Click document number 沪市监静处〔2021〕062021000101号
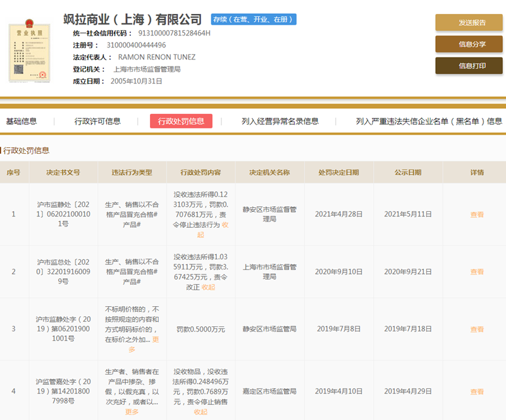 pyautogui.click(x=63, y=214)
